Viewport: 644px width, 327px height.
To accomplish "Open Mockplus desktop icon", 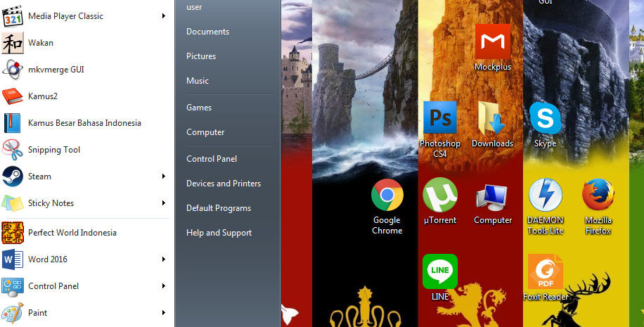I will pyautogui.click(x=492, y=41).
